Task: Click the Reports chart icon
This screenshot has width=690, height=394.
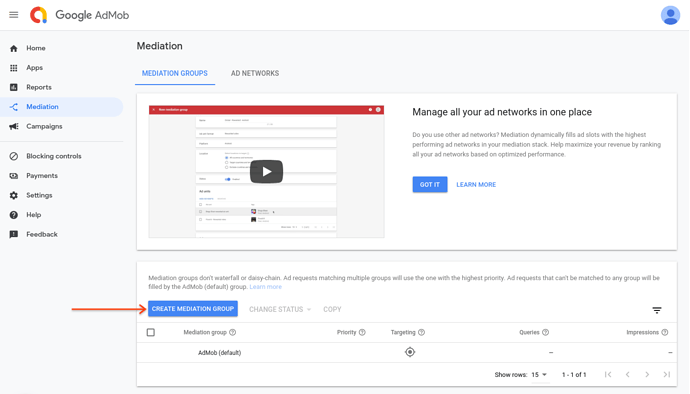Action: coord(14,87)
